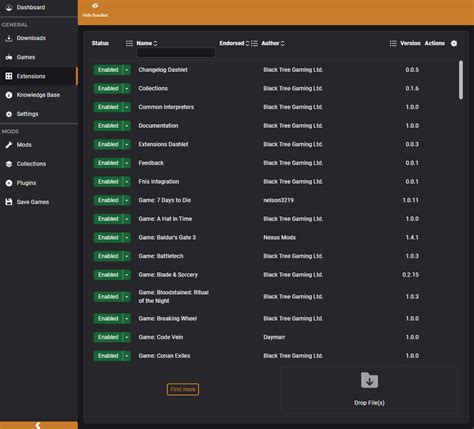
Task: Open status dropdown for Game: Battletech
Action: [x=127, y=256]
